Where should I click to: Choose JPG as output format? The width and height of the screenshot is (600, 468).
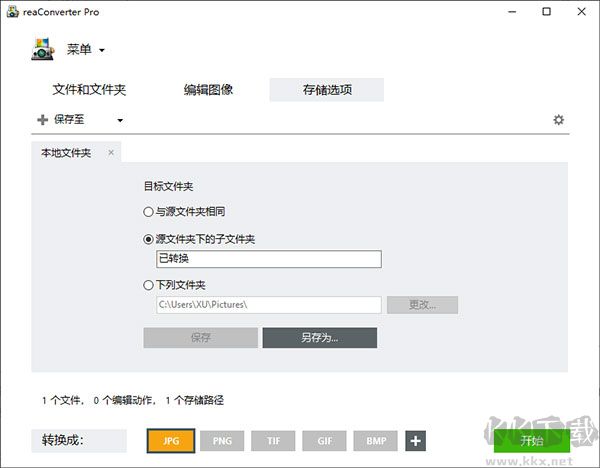pos(171,441)
